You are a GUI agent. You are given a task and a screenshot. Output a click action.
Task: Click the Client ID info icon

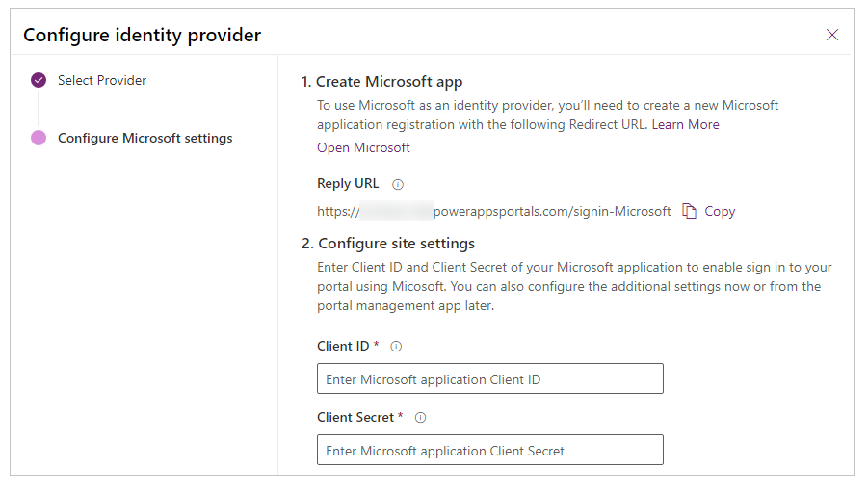pyautogui.click(x=396, y=347)
